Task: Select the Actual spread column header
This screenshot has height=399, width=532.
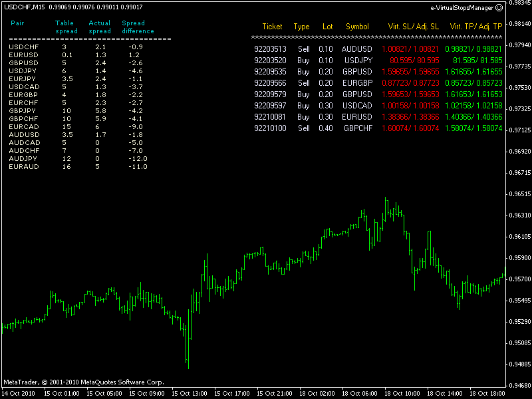Action: 99,27
